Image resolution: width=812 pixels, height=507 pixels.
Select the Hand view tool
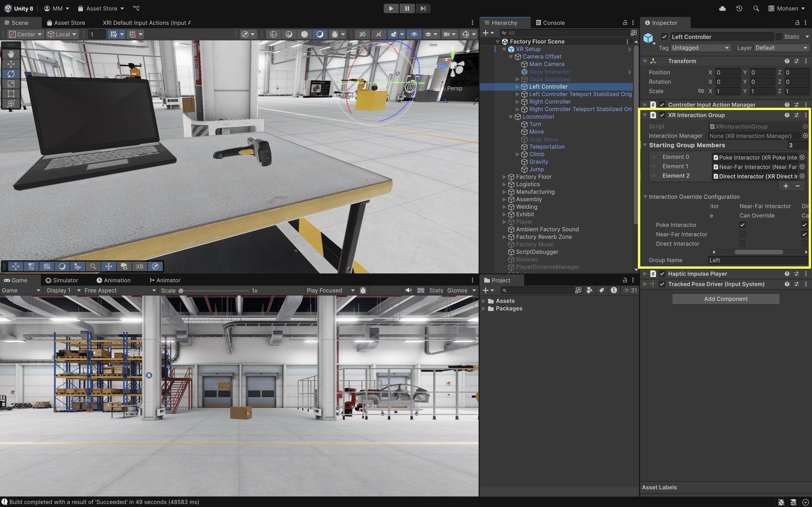(x=11, y=54)
